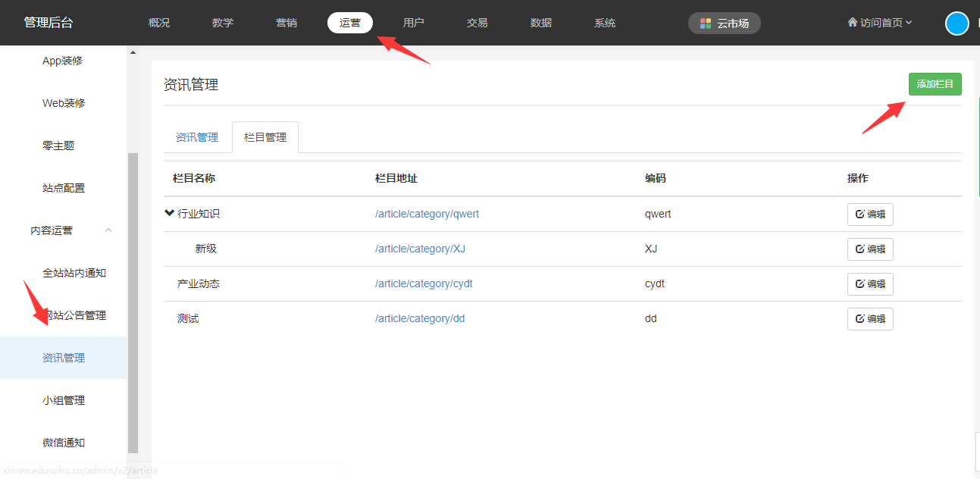The height and width of the screenshot is (479, 980).
Task: Click the edit button for 产业动态 row
Action: coord(870,284)
